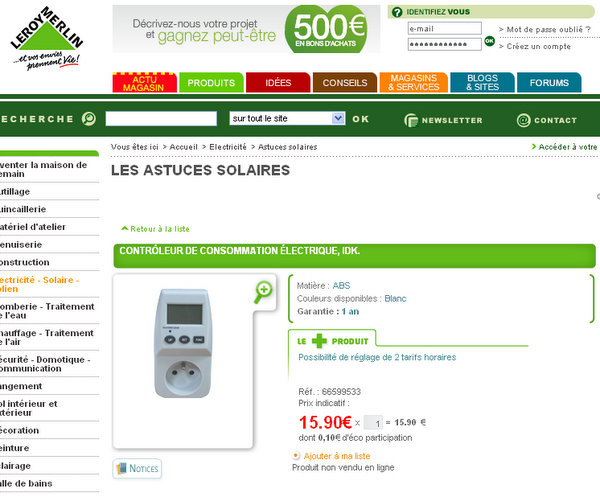This screenshot has height=497, width=600.
Task: Click the green OK login button icon
Action: click(x=489, y=41)
